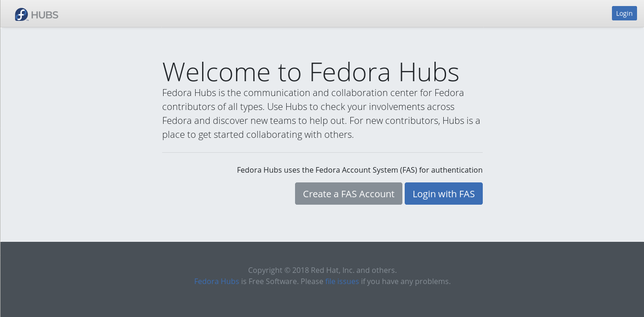Click the Login with FAS button

click(x=444, y=194)
